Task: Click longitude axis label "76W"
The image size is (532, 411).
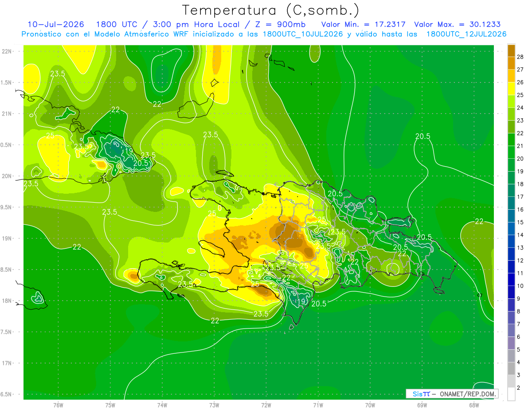Action: pyautogui.click(x=58, y=405)
